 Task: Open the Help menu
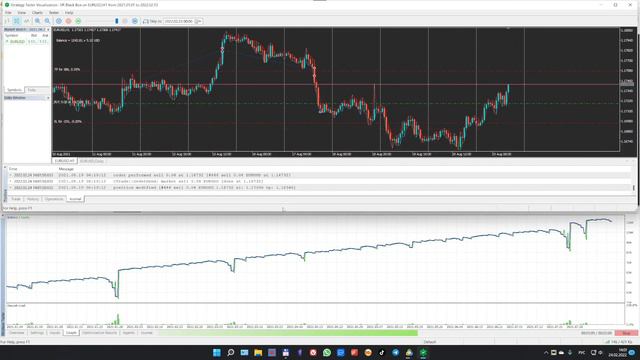click(x=69, y=13)
